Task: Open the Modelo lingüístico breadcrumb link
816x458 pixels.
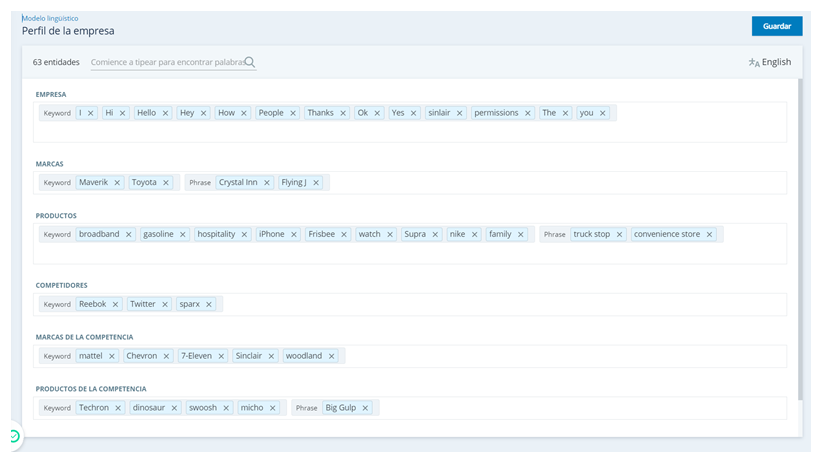Action: (50, 18)
